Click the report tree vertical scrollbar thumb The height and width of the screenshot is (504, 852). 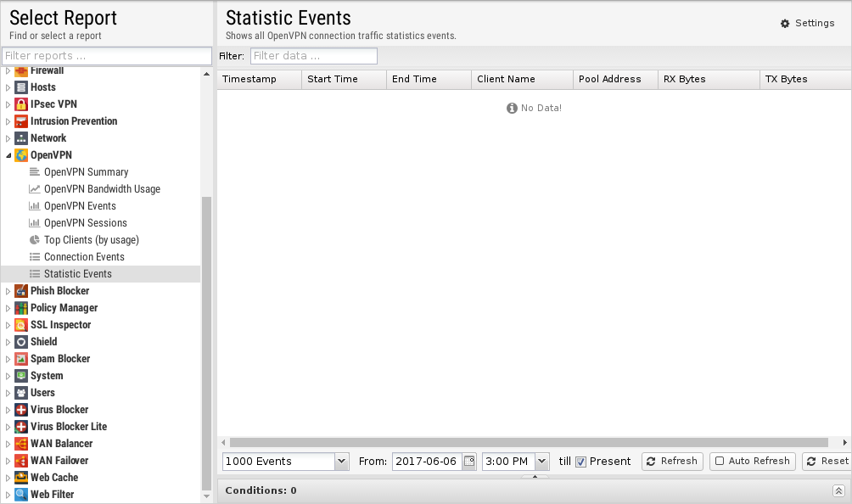[x=206, y=344]
